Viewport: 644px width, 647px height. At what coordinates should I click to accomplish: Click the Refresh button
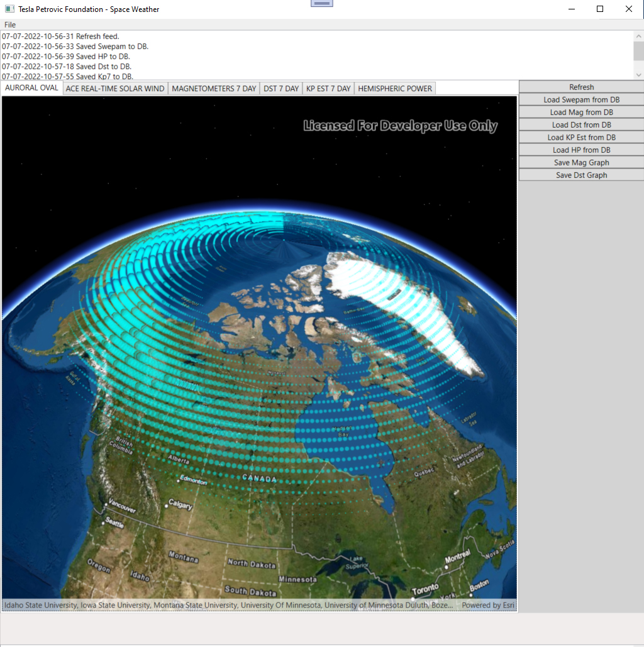click(x=581, y=87)
